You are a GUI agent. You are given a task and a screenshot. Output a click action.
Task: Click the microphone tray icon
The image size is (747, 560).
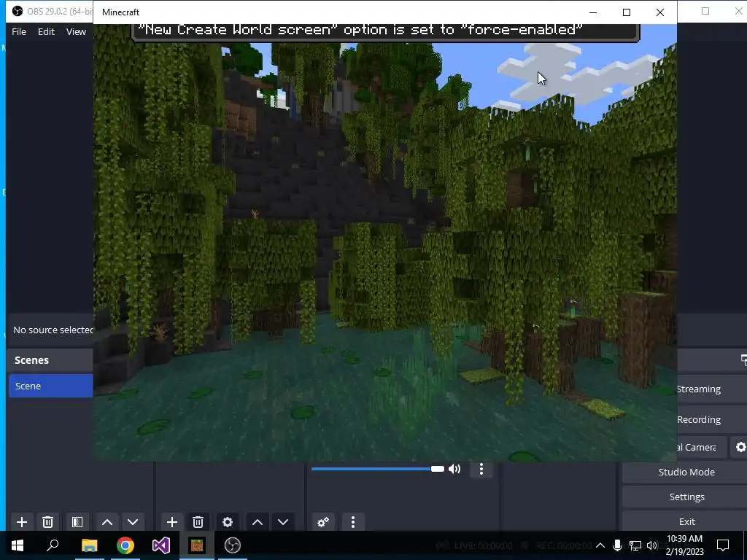point(617,545)
